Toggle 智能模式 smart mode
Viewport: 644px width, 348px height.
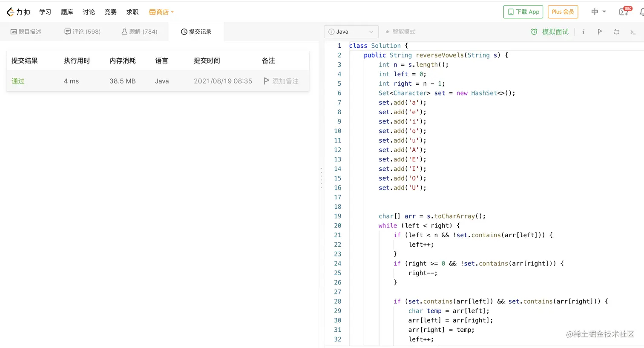point(400,32)
